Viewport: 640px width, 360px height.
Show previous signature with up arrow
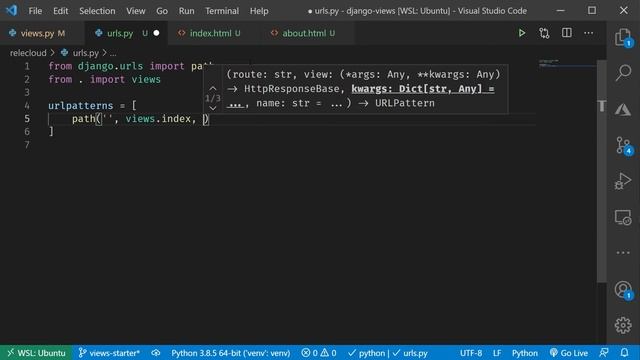tap(213, 88)
